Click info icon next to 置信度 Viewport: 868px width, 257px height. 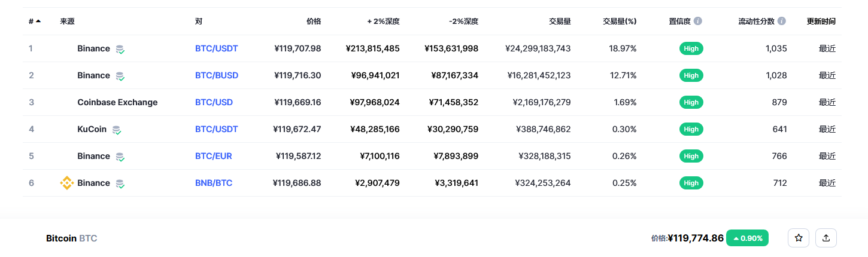pos(698,21)
